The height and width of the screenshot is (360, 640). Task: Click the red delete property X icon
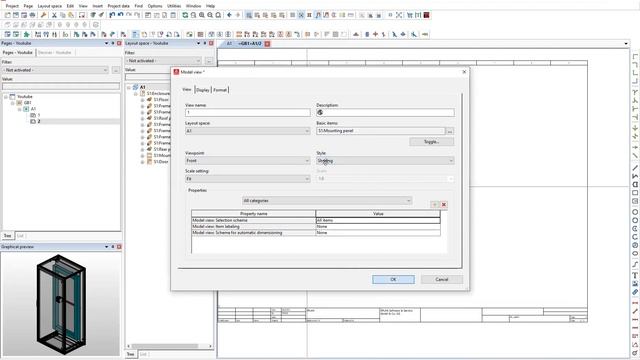(x=444, y=204)
